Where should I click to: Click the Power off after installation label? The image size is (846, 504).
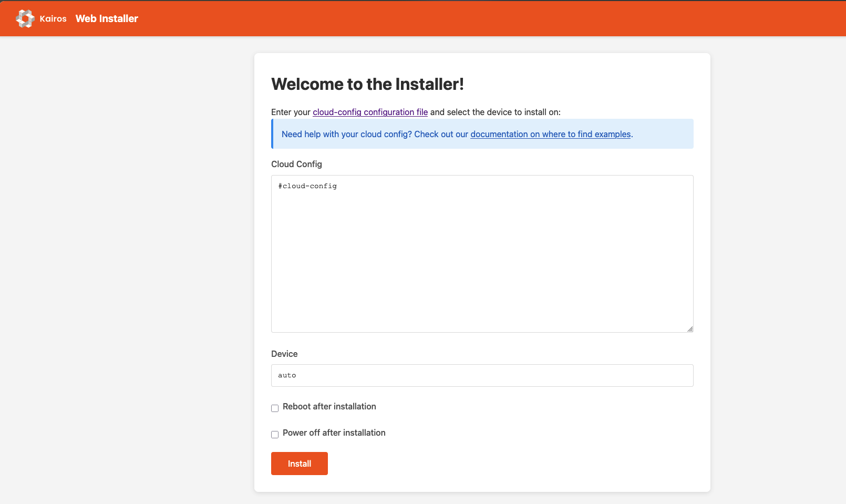(334, 433)
